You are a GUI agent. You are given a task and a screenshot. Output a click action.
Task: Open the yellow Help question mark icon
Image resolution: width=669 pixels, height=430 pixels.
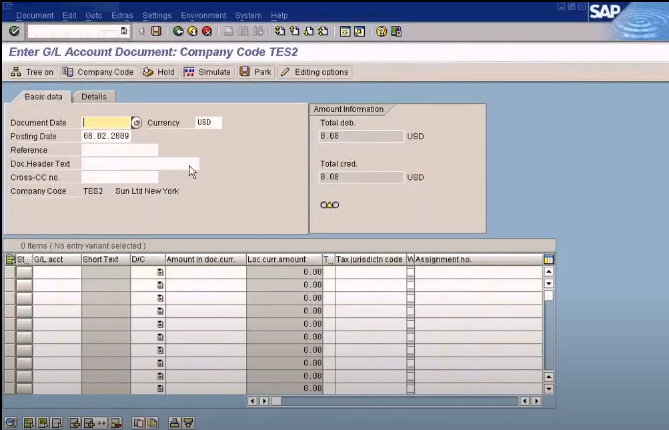point(381,31)
